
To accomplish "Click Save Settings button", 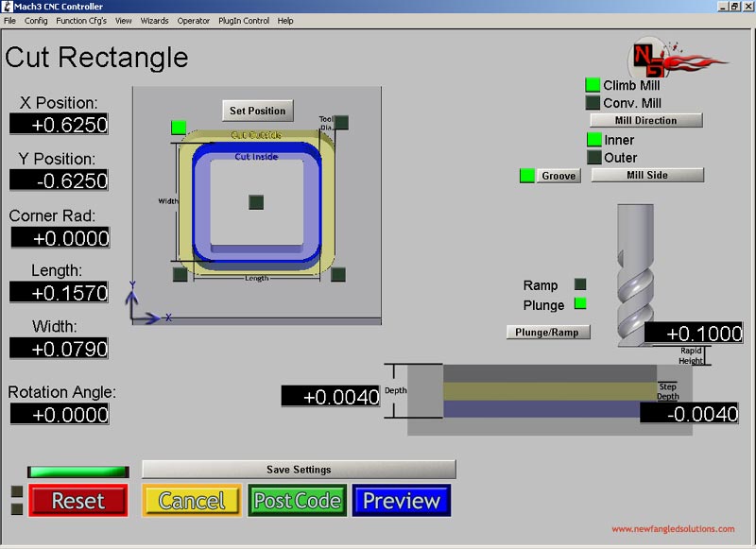I will click(x=299, y=470).
